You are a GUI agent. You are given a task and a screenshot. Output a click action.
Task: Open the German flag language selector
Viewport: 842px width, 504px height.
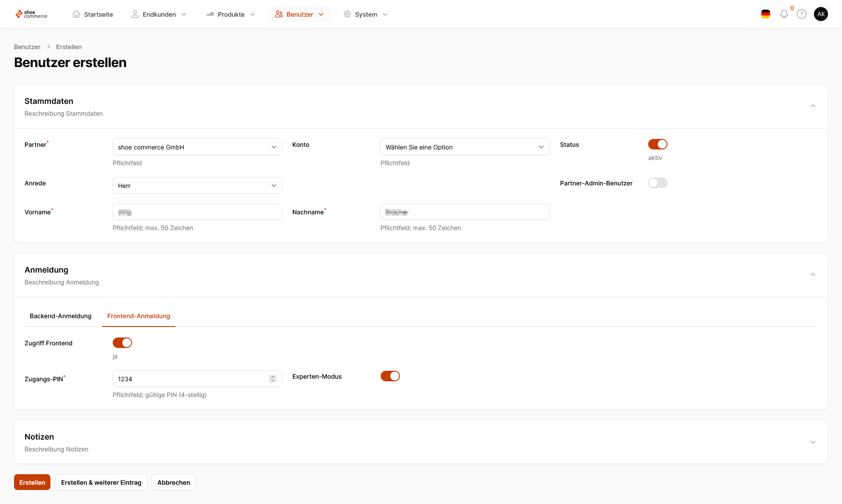coord(766,14)
